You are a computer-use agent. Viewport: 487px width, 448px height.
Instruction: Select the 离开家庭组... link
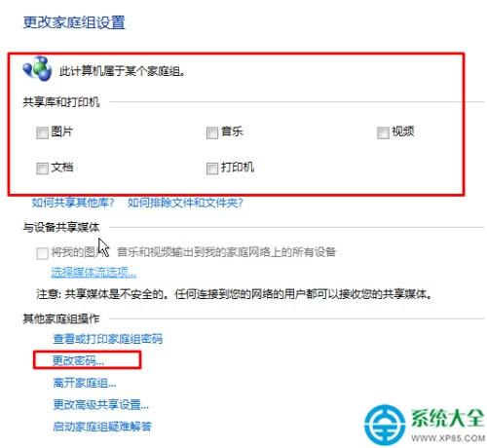[x=85, y=383]
